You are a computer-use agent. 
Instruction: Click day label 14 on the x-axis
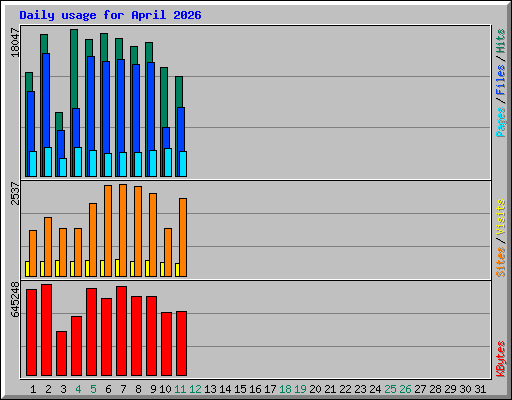225,389
